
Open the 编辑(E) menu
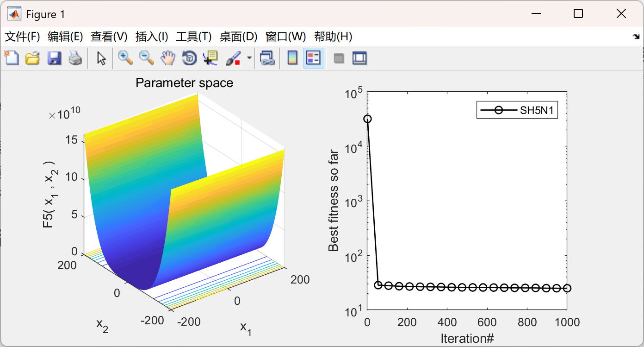point(65,37)
